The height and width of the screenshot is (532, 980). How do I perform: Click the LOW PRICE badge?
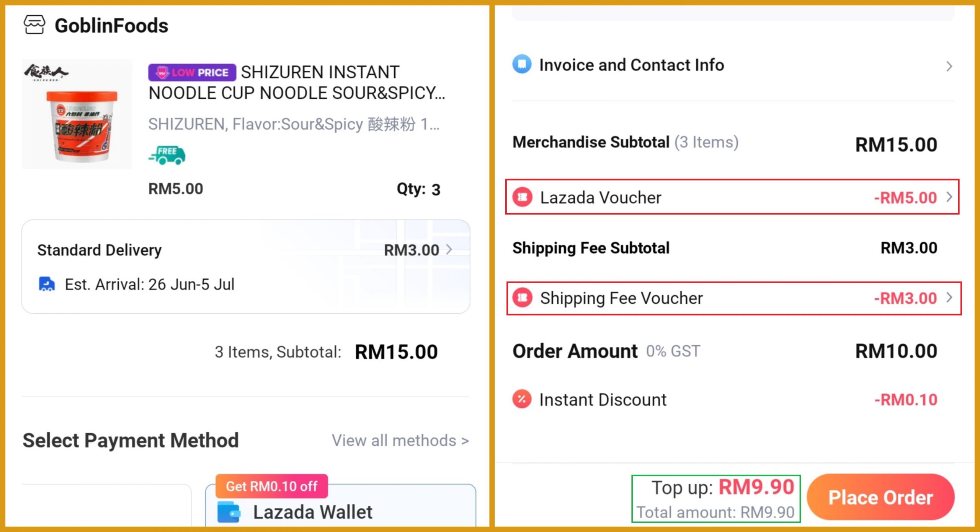(x=192, y=72)
